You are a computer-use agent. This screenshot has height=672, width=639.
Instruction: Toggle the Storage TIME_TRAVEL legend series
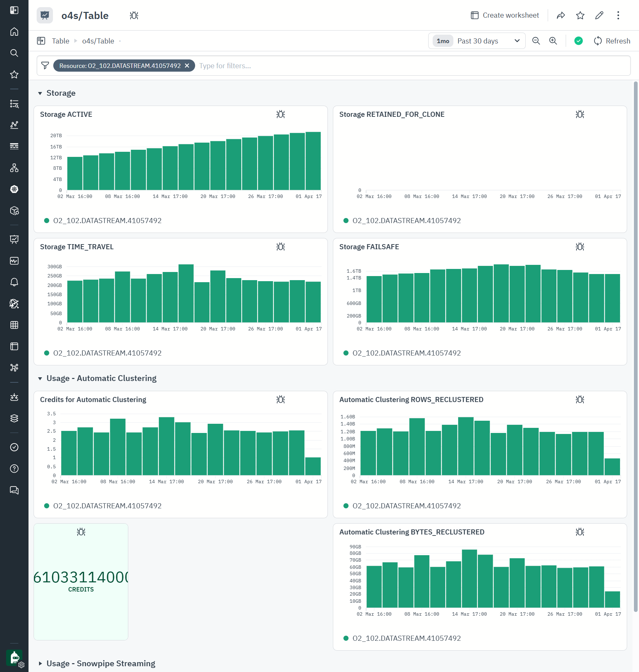pyautogui.click(x=107, y=353)
